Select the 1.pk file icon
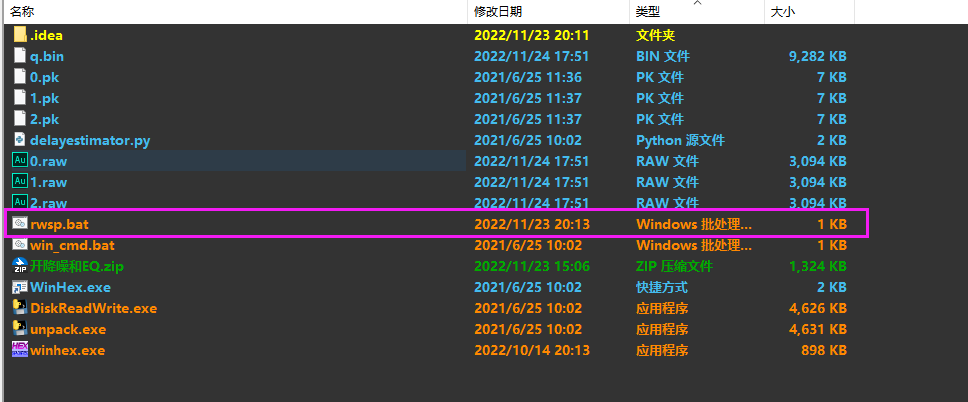 click(x=20, y=98)
